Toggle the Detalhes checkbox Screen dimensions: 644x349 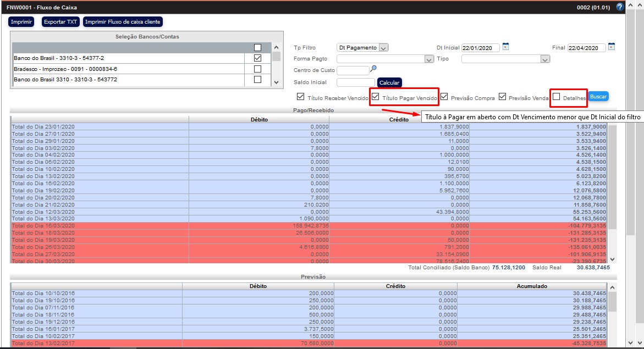557,97
